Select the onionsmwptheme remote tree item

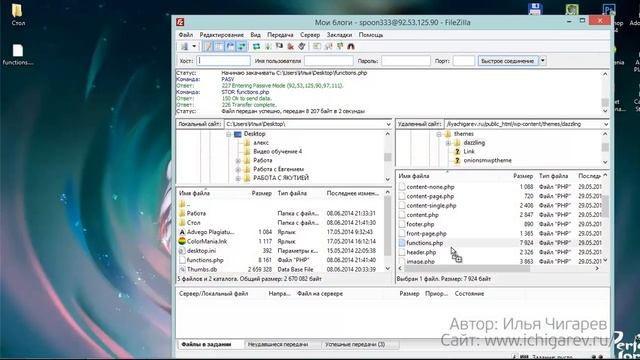[487, 160]
